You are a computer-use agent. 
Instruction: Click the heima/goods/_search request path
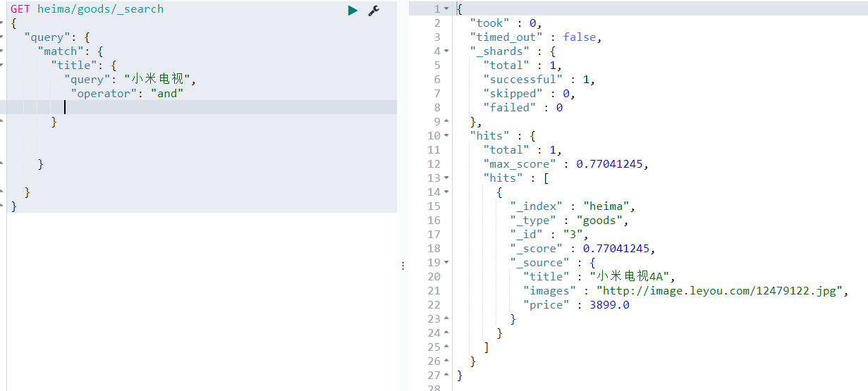point(100,9)
